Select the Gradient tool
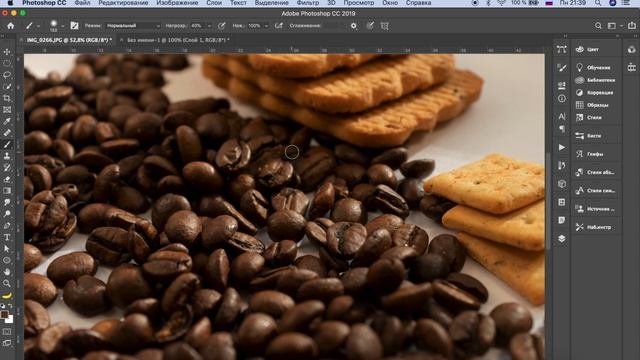The height and width of the screenshot is (360, 640). (7, 191)
